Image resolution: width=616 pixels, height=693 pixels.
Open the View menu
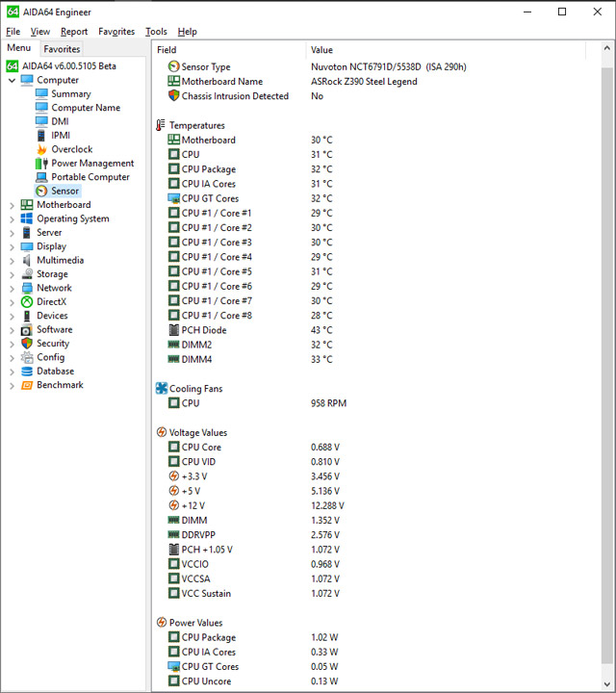coord(40,32)
